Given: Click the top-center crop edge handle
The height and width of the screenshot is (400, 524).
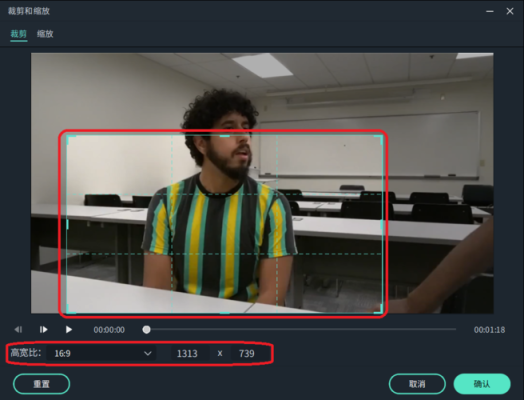Looking at the screenshot, I should (x=225, y=136).
